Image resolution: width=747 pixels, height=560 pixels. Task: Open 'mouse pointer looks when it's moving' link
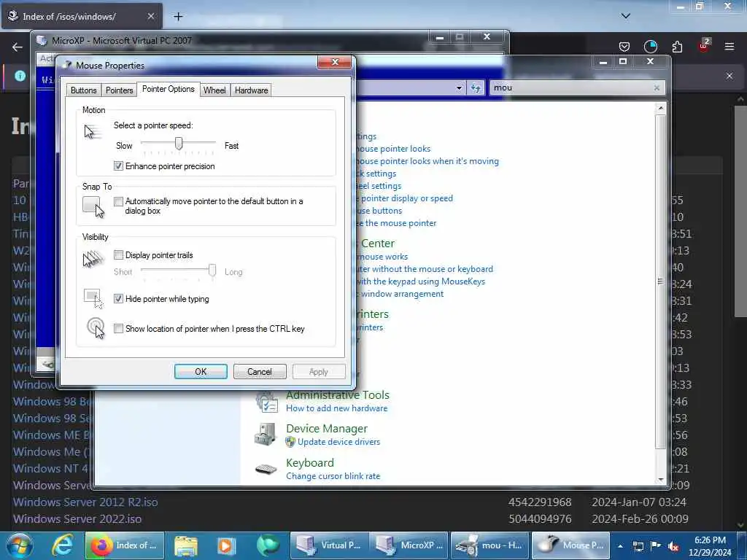[x=427, y=161]
